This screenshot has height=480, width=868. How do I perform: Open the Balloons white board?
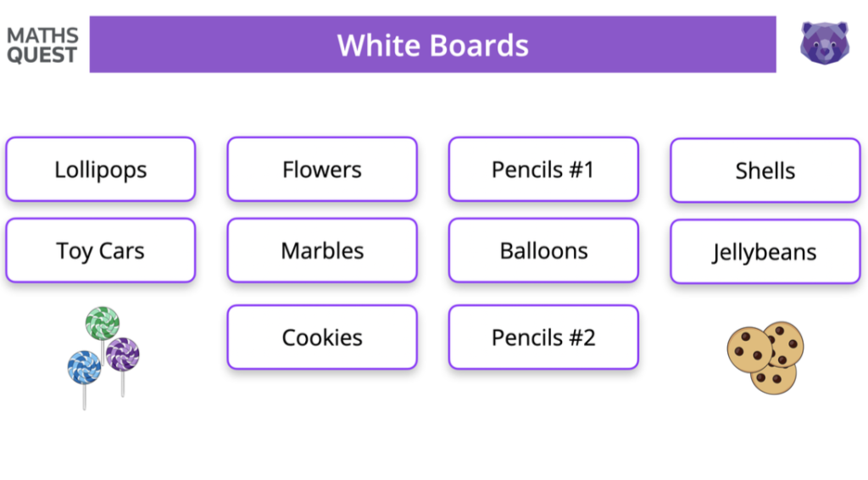click(x=543, y=251)
